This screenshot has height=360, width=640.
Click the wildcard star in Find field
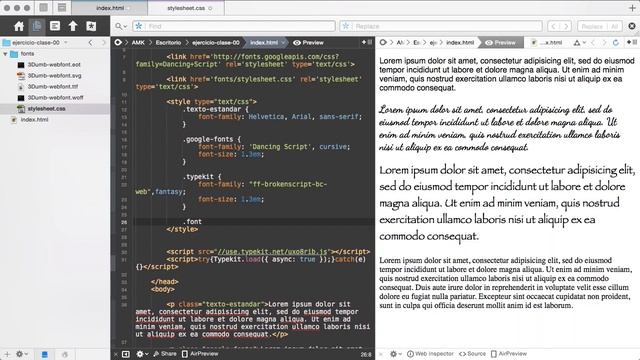[139, 26]
